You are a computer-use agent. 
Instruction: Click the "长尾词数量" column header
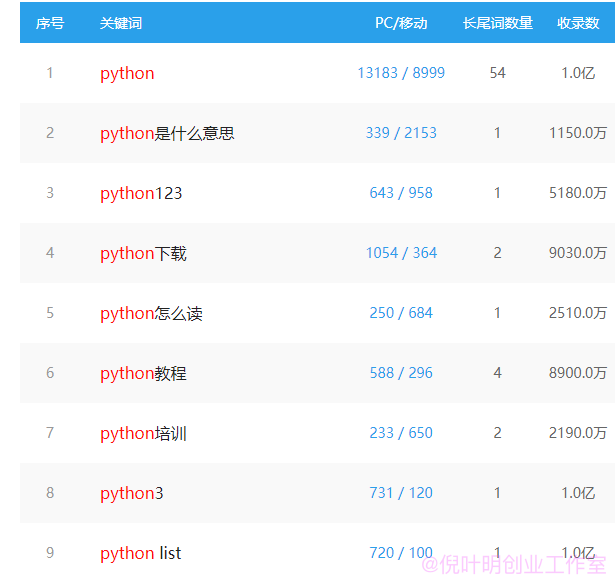pyautogui.click(x=497, y=23)
